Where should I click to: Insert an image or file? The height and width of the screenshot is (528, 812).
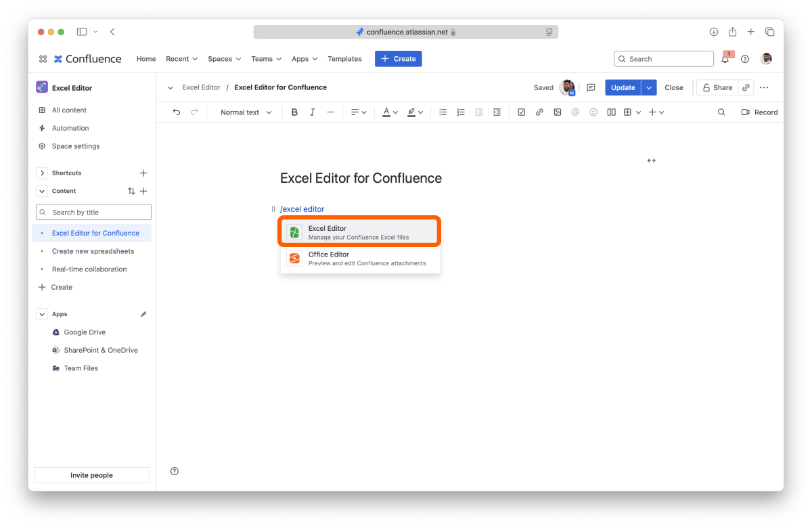click(558, 112)
